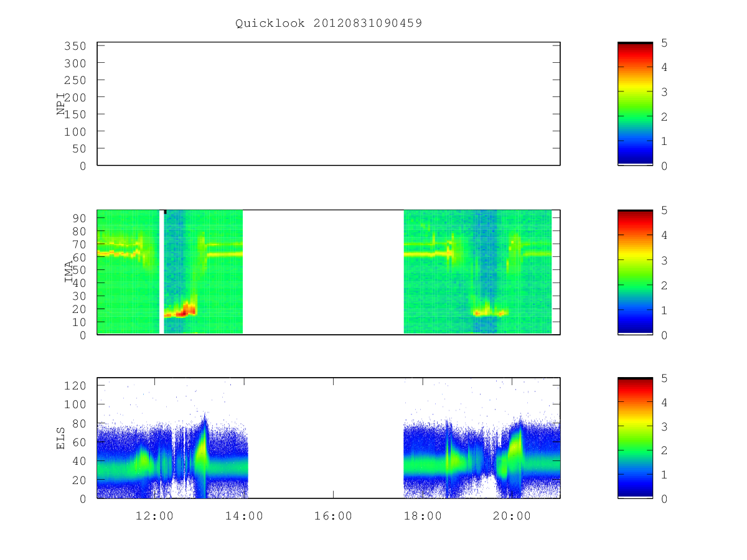
Task: Click the 16:00 time axis label
Action: click(333, 516)
